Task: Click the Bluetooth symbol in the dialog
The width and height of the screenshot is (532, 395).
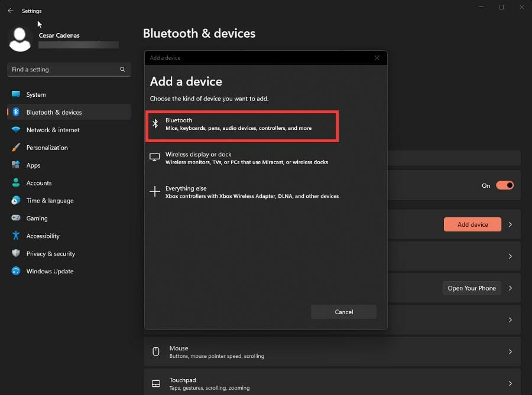Action: pyautogui.click(x=155, y=124)
